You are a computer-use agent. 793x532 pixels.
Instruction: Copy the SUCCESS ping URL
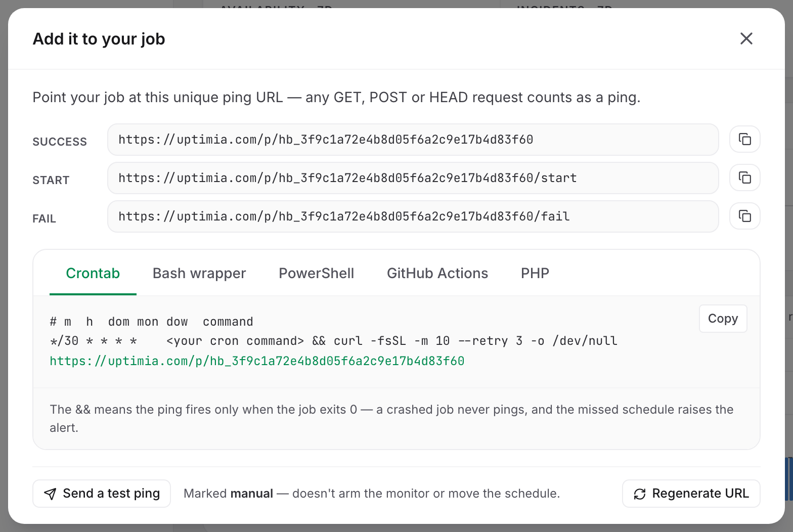coord(744,139)
